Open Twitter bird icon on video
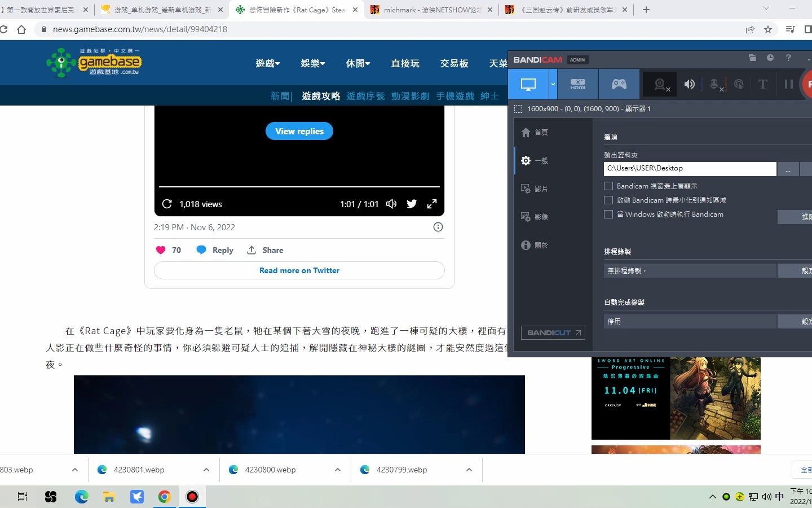812x508 pixels. coord(412,204)
